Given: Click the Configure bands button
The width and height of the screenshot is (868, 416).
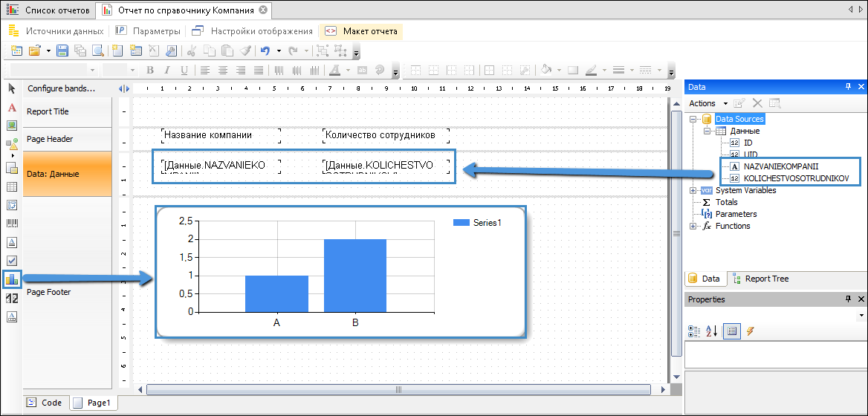Looking at the screenshot, I should pos(62,88).
